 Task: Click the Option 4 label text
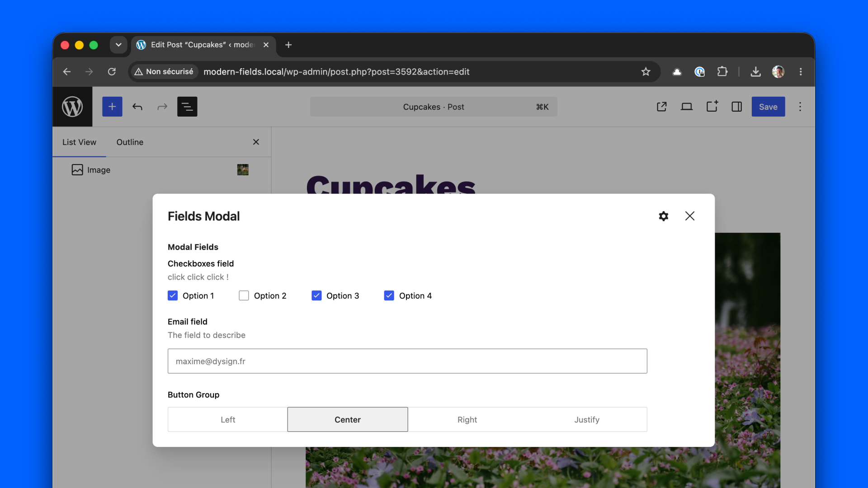[x=415, y=296]
